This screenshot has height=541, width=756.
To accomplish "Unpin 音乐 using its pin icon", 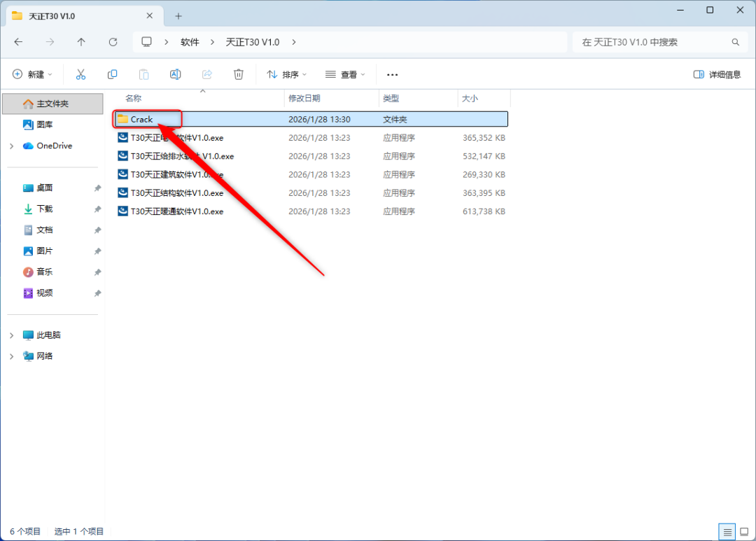I will point(97,272).
